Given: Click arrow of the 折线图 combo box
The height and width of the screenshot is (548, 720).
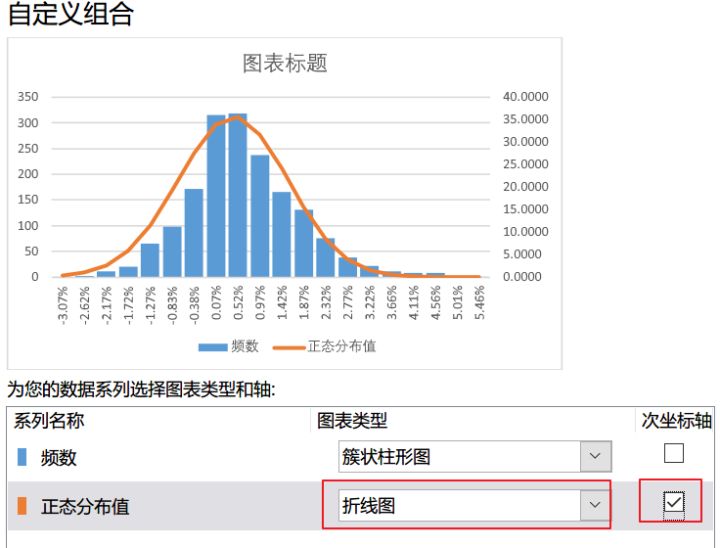Looking at the screenshot, I should click(x=595, y=506).
